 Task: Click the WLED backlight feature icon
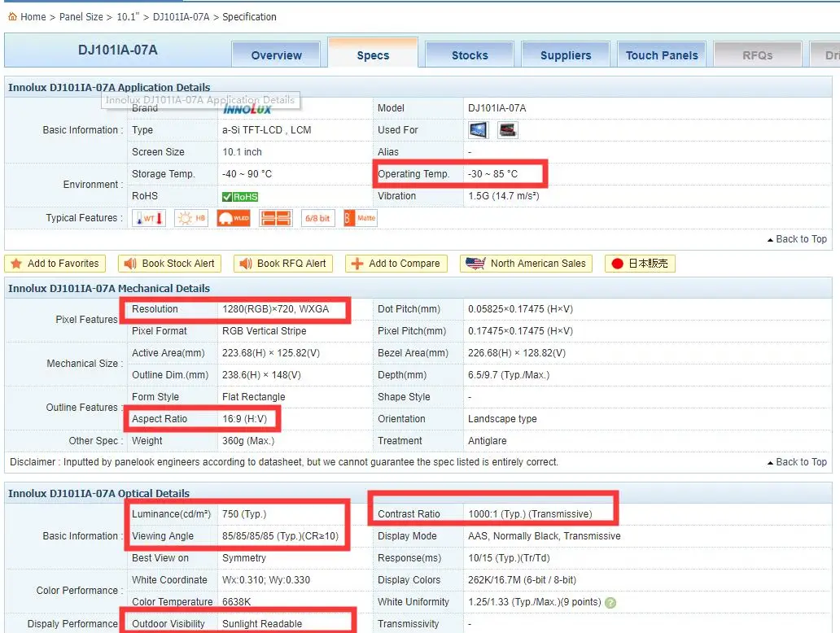pyautogui.click(x=234, y=218)
